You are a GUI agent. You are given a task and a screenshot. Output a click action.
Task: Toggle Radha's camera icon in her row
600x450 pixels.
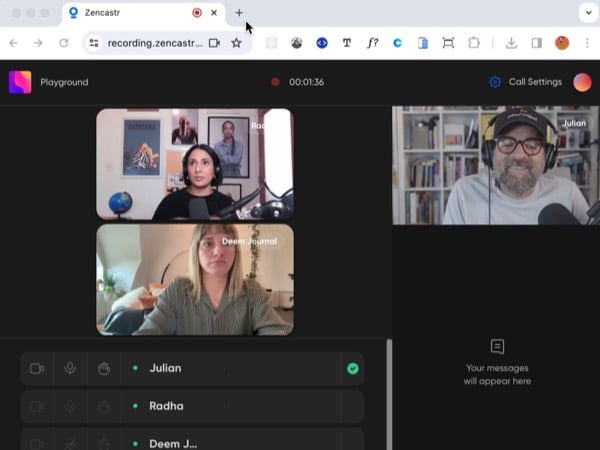37,406
